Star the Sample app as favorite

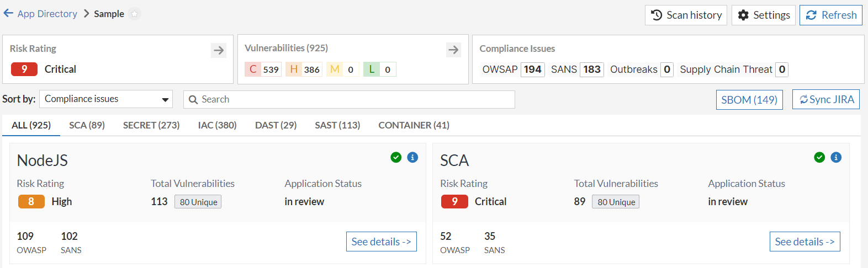click(134, 14)
